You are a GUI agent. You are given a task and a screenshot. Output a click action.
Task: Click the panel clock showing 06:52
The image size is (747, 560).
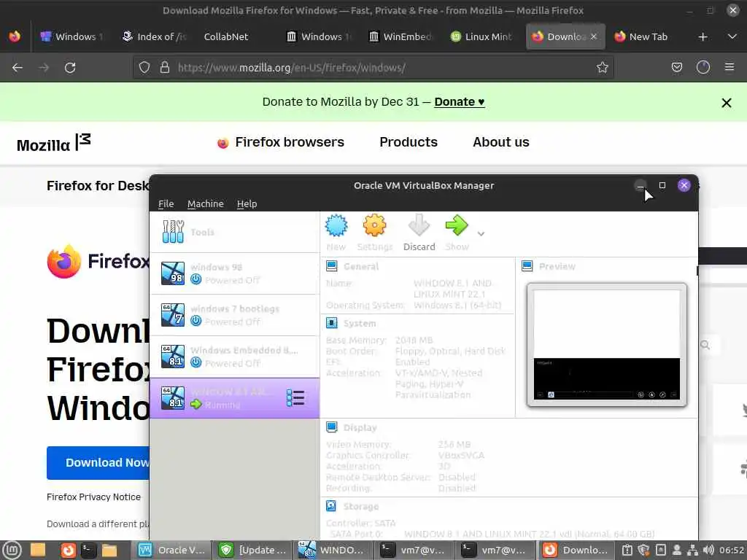(x=732, y=551)
